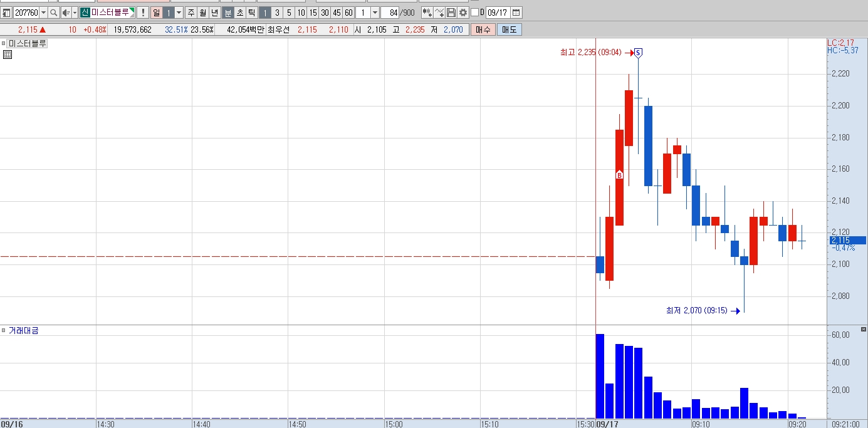Open the calendar picker icon
This screenshot has width=868, height=428.
click(x=516, y=13)
